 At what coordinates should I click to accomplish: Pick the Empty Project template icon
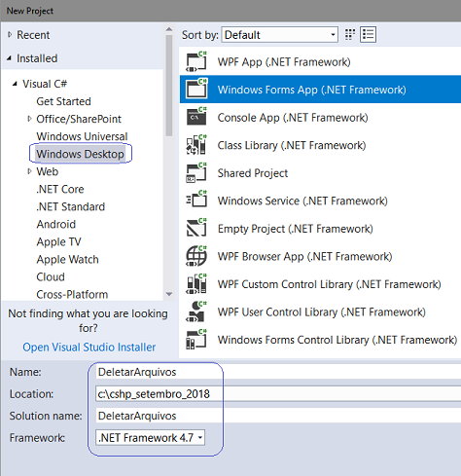pyautogui.click(x=196, y=228)
